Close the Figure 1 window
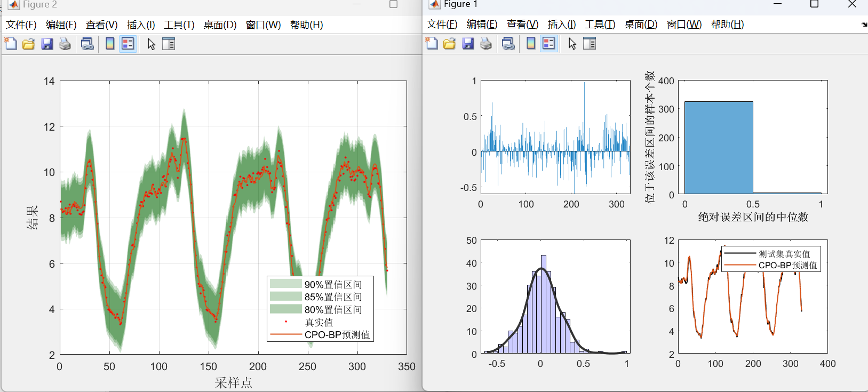The height and width of the screenshot is (392, 868). [x=852, y=4]
